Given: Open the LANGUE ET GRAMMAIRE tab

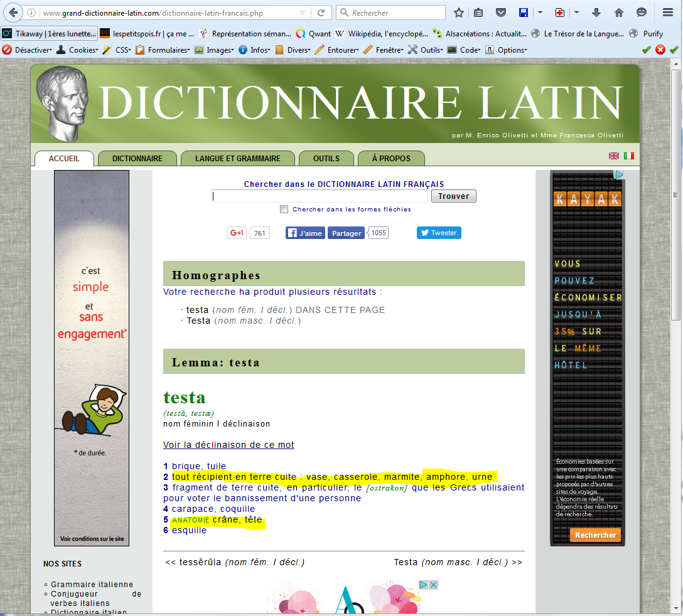Looking at the screenshot, I should pyautogui.click(x=237, y=159).
